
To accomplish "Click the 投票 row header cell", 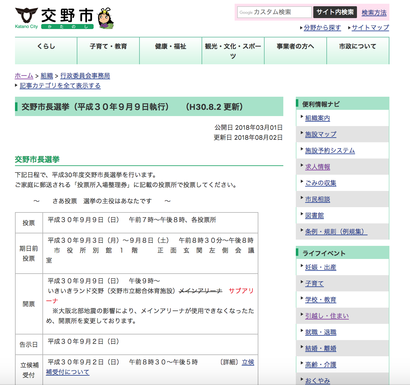I will pyautogui.click(x=29, y=223).
